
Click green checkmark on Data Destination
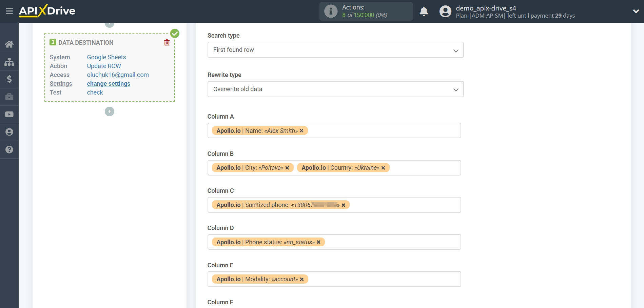click(x=175, y=33)
